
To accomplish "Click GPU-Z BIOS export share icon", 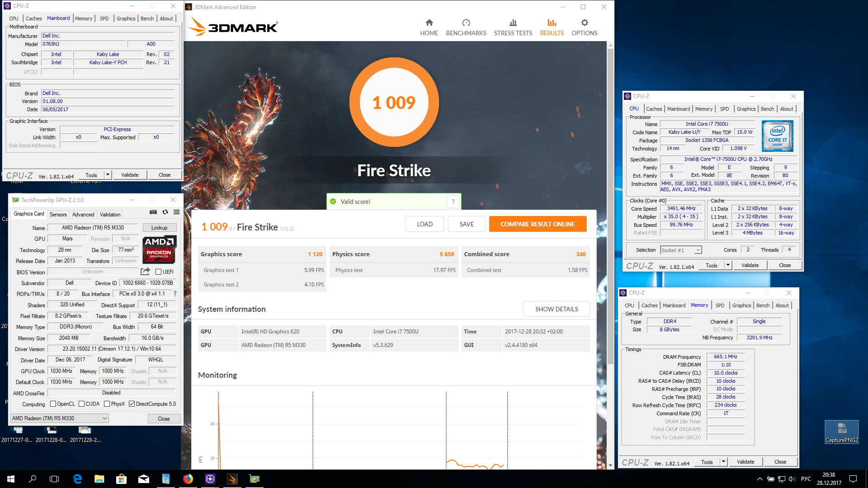I will [145, 272].
